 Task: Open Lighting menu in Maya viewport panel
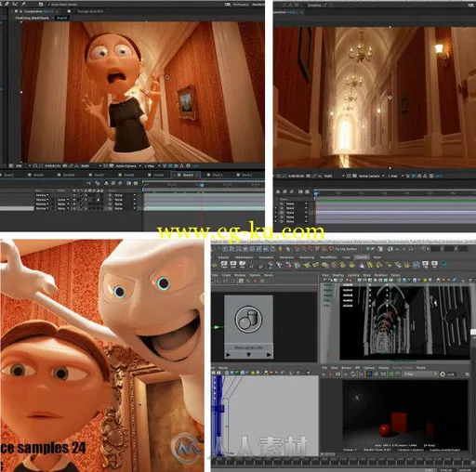click(353, 275)
